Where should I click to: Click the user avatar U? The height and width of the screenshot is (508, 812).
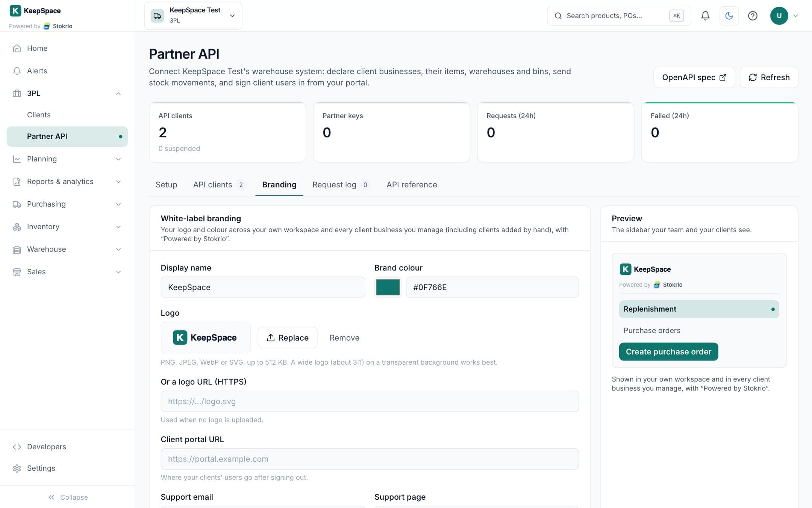point(779,16)
